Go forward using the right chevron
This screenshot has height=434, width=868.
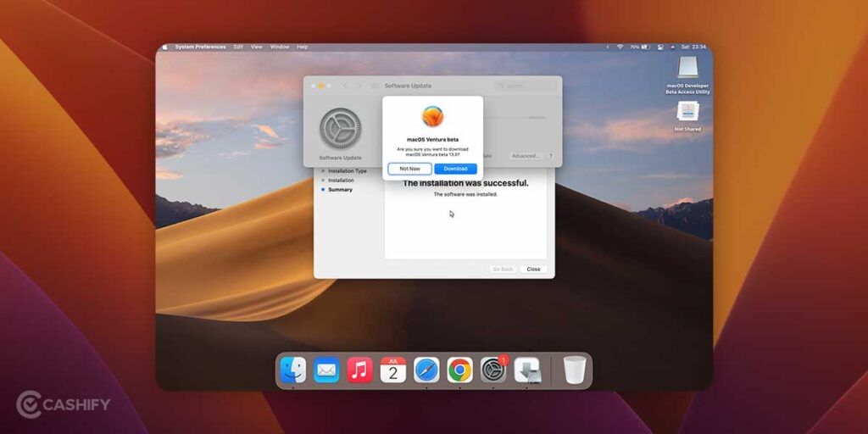359,86
